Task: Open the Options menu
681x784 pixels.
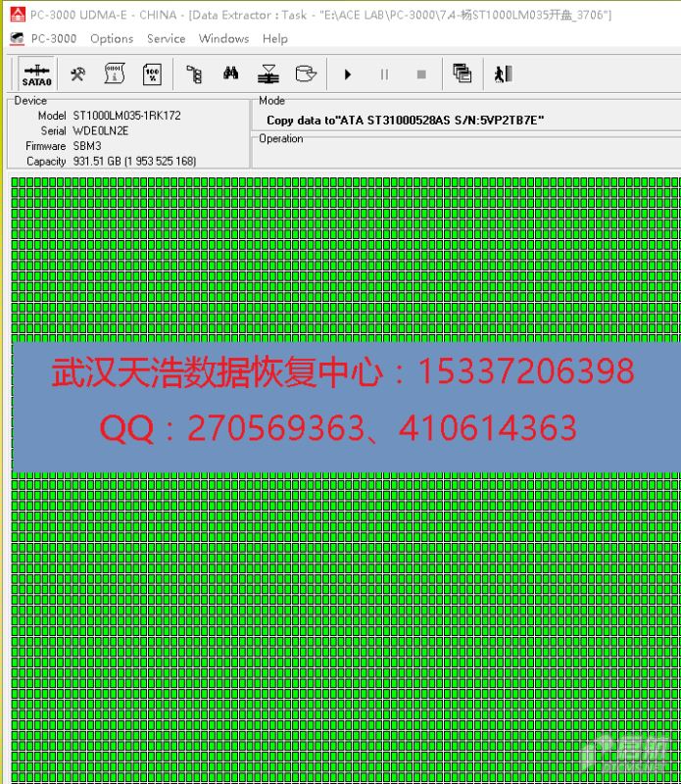Action: pyautogui.click(x=111, y=39)
